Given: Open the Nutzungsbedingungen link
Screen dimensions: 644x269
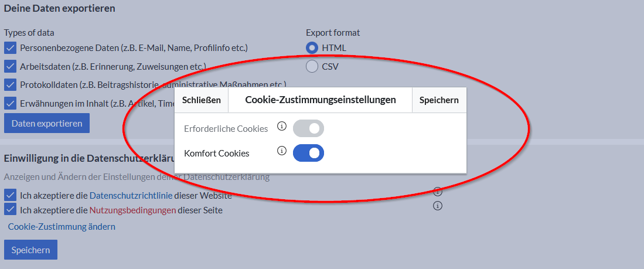Looking at the screenshot, I should coord(132,210).
